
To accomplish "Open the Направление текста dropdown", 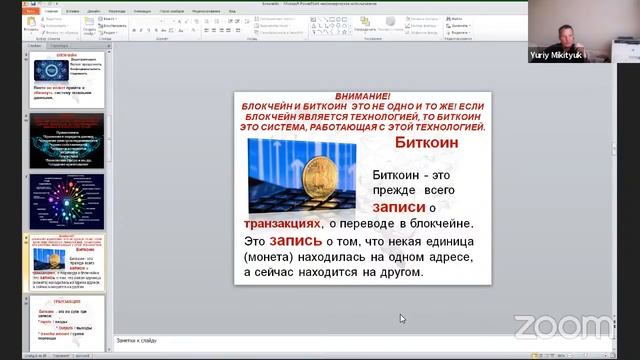I will click(276, 19).
